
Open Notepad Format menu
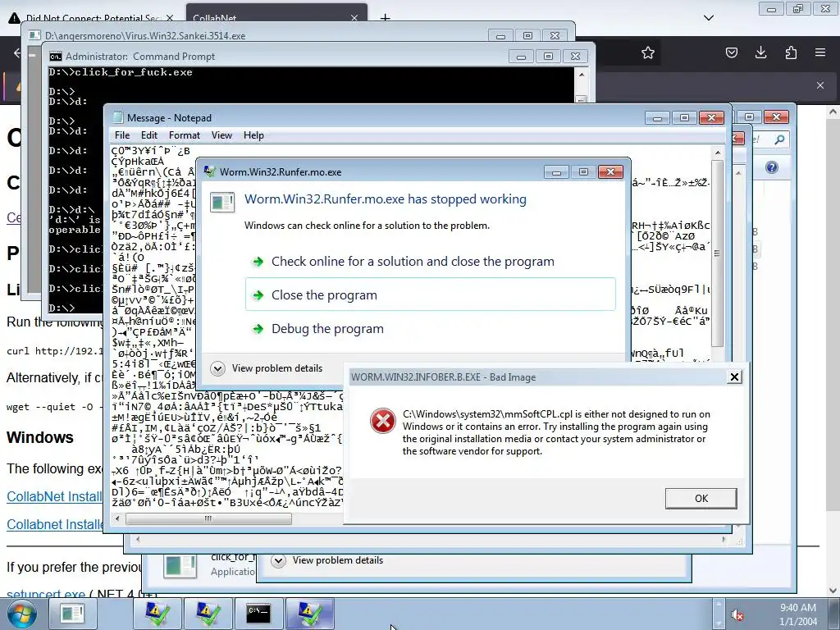(185, 135)
